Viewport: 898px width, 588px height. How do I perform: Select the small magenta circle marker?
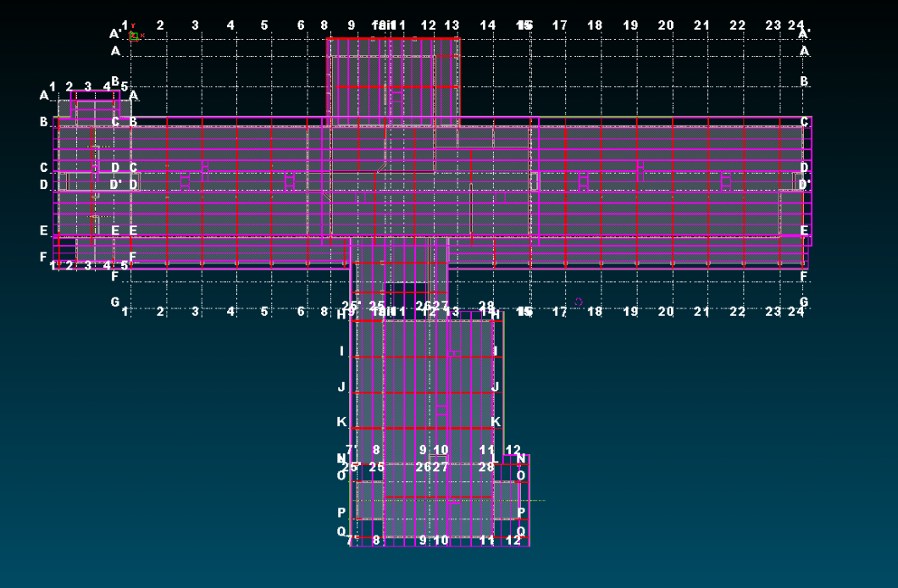coord(579,302)
